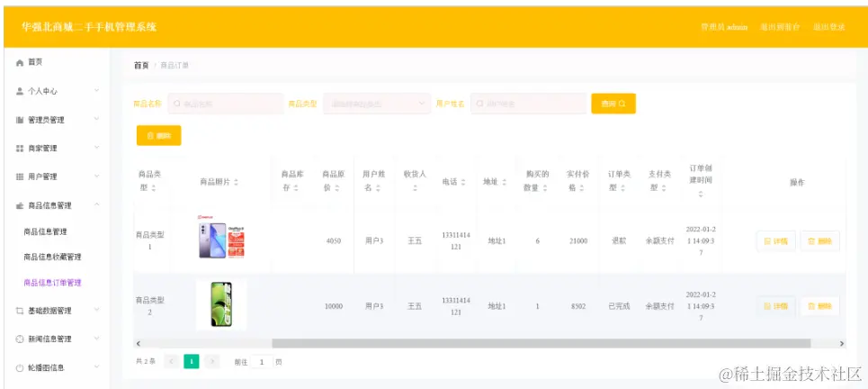Open the purple phone product photo thumbnail

click(x=221, y=239)
